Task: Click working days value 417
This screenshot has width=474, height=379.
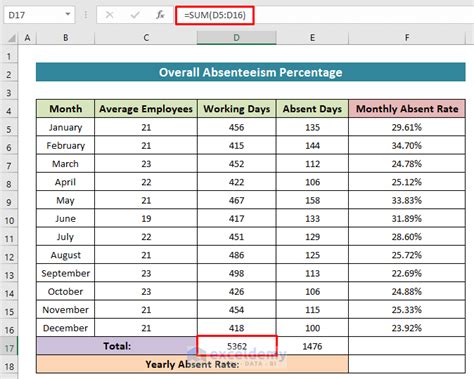Action: 237,219
